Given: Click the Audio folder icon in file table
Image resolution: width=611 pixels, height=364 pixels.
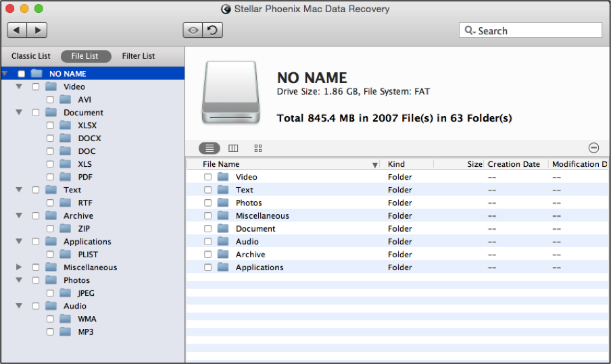Looking at the screenshot, I should (223, 241).
